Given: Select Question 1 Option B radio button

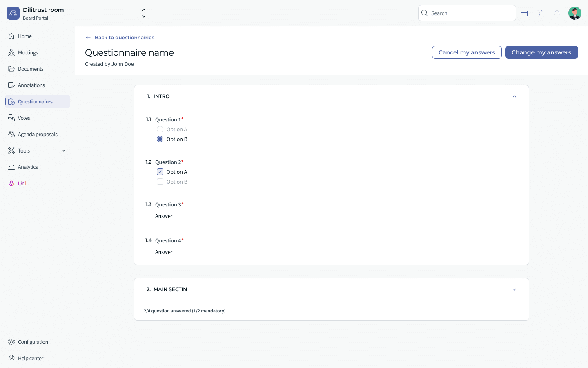Looking at the screenshot, I should (x=160, y=139).
